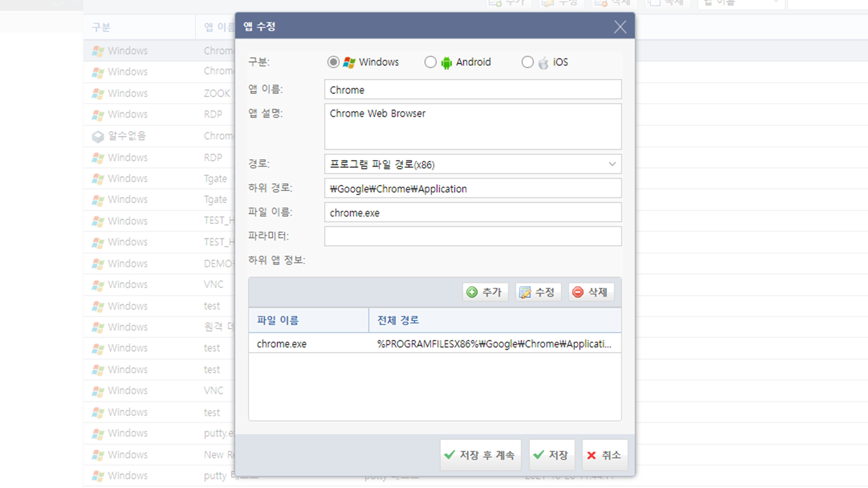The height and width of the screenshot is (488, 868).
Task: Click the %PROGRAMFILESX86% full path cell
Action: click(495, 344)
